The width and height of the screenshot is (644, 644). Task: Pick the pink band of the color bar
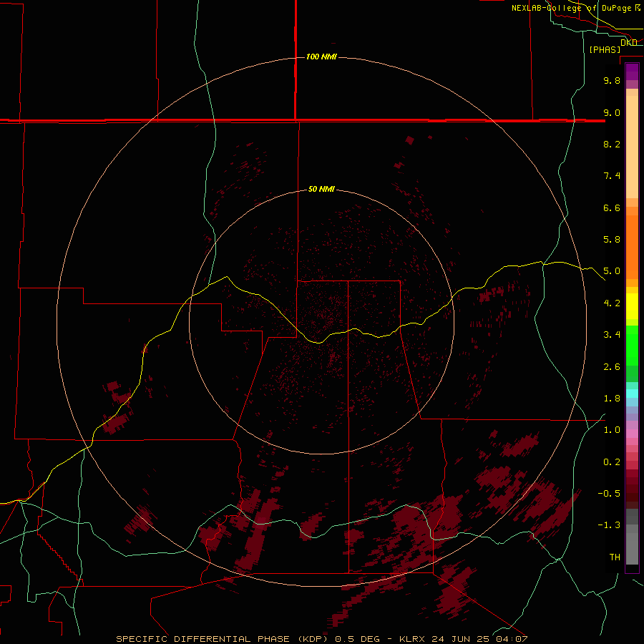(x=632, y=434)
